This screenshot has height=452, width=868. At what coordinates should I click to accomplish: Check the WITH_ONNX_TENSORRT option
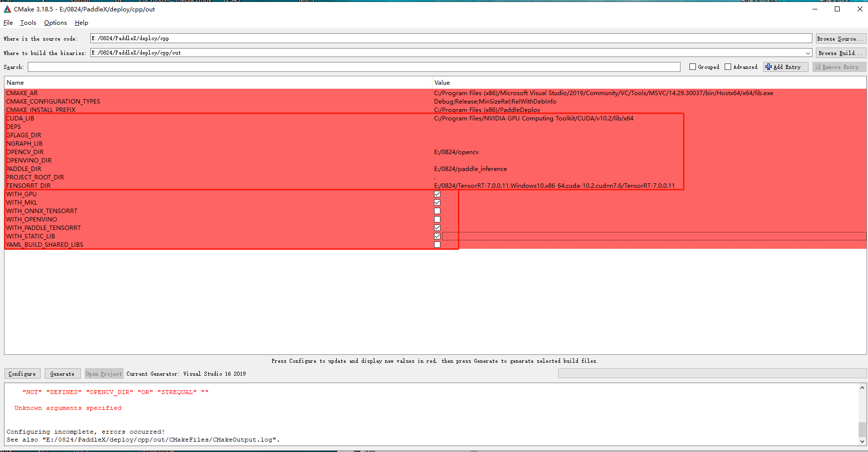437,211
